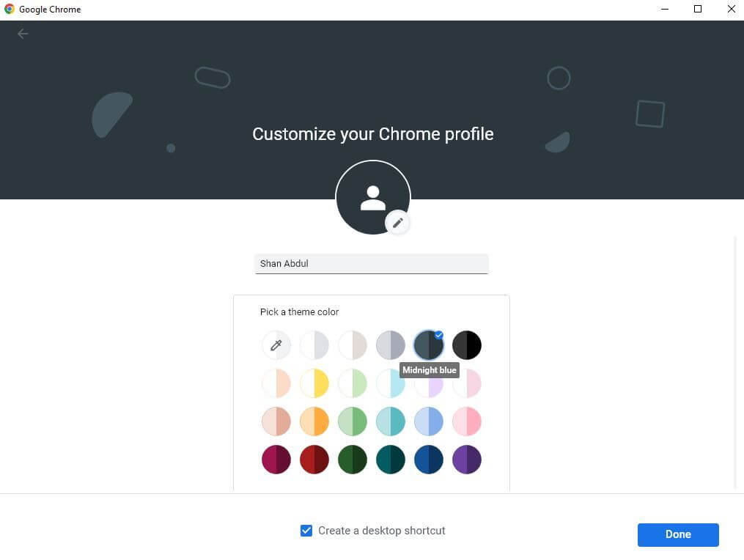Open the custom color eyedropper picker
Image resolution: width=744 pixels, height=560 pixels.
click(276, 345)
